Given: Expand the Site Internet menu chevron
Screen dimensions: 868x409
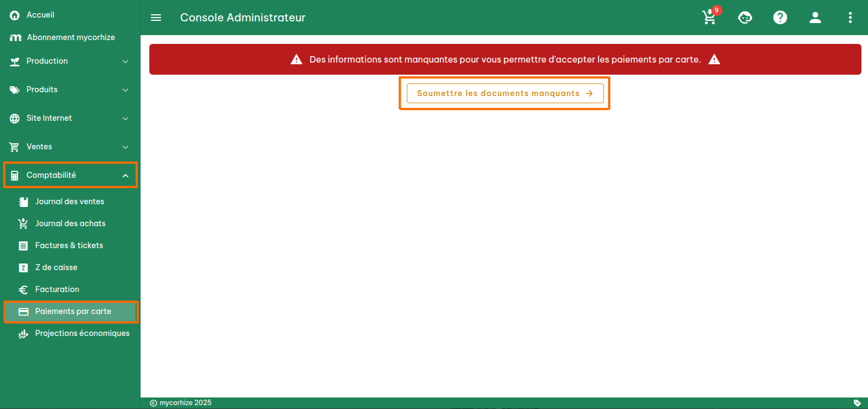Looking at the screenshot, I should 125,119.
